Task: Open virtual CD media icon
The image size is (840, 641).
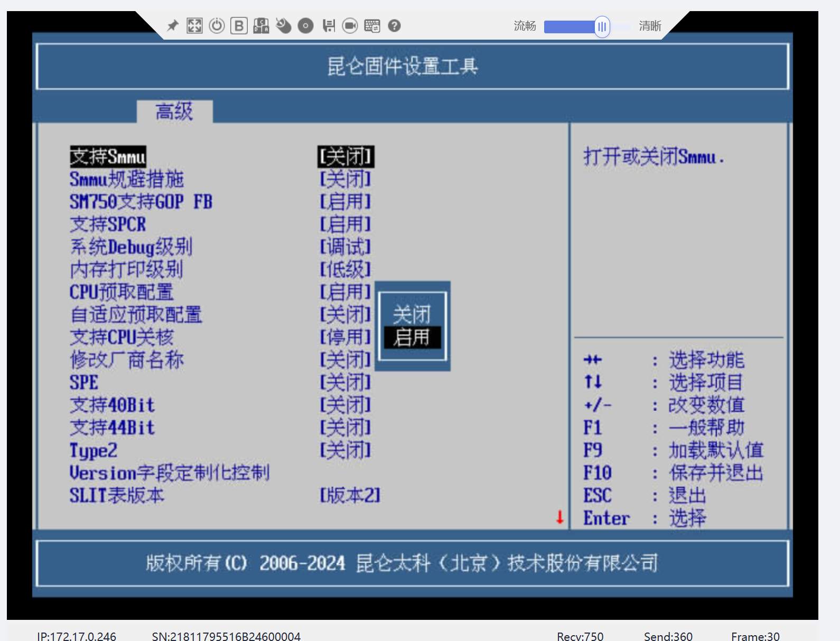Action: tap(305, 25)
